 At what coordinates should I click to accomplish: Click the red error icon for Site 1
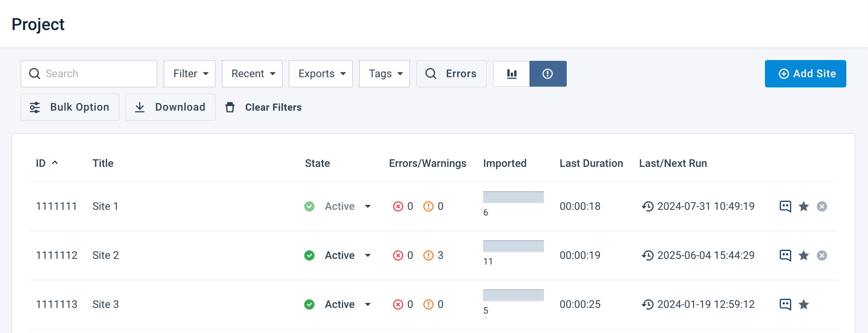398,206
